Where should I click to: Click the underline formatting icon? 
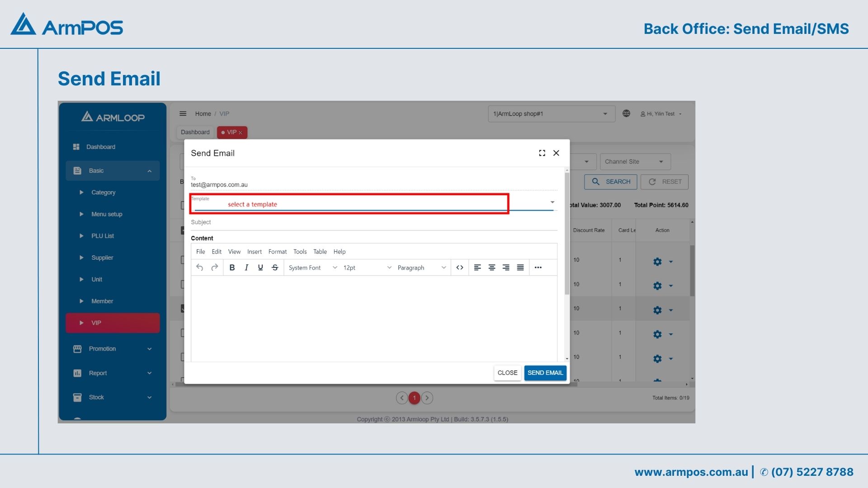point(260,267)
